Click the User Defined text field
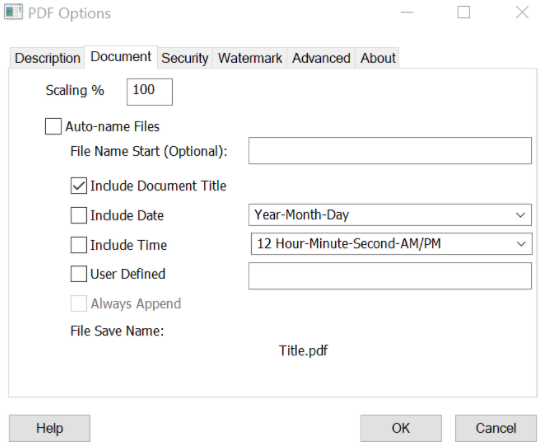This screenshot has height=448, width=545. coord(390,276)
